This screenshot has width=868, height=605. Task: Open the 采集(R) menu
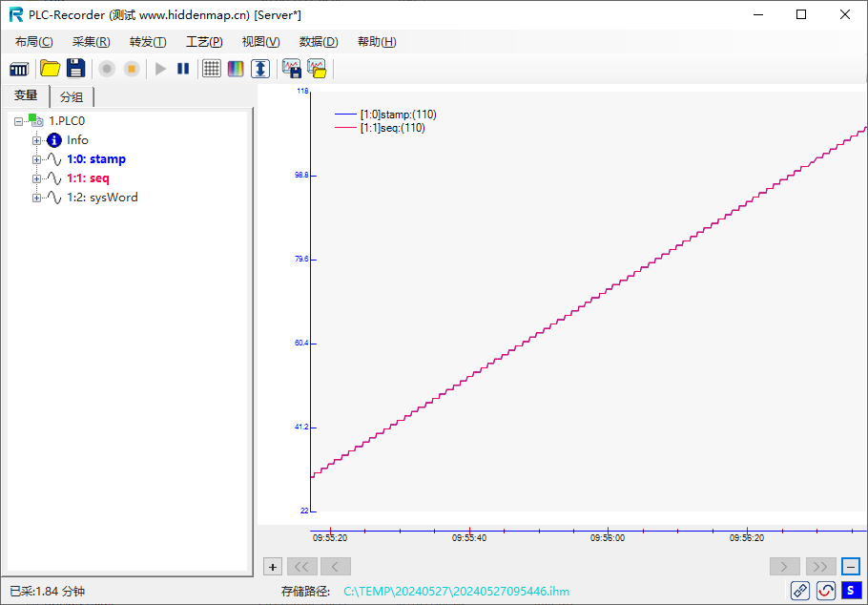[x=92, y=42]
